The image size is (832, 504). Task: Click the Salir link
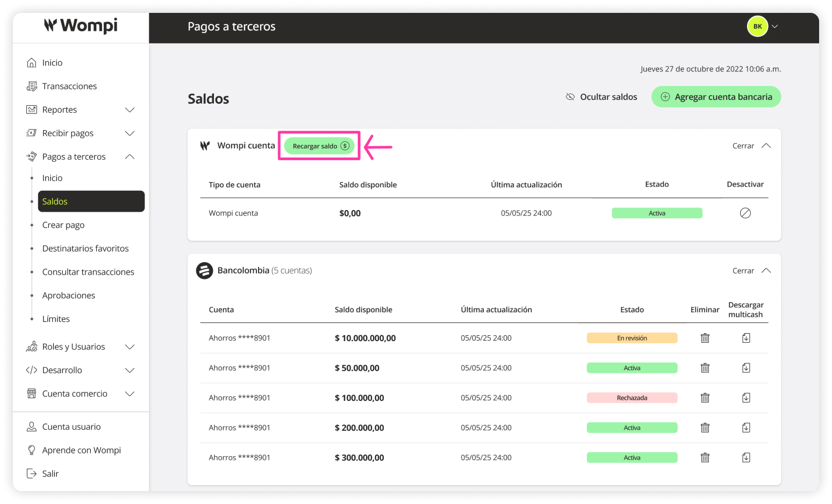(51, 473)
